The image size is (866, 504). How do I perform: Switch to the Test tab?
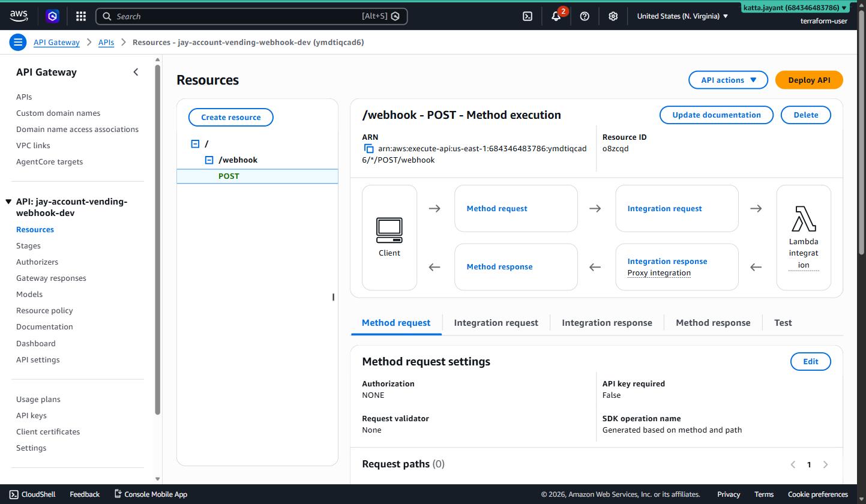pos(783,323)
